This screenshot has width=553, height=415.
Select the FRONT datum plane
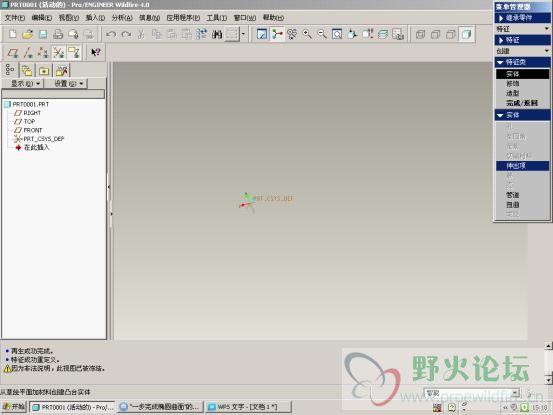tap(32, 130)
